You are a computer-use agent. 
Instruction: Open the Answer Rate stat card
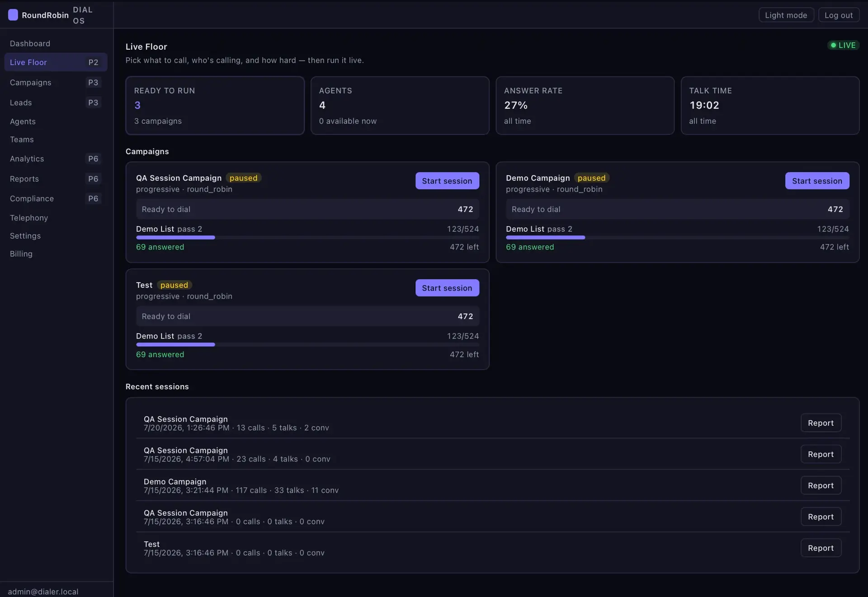point(585,105)
